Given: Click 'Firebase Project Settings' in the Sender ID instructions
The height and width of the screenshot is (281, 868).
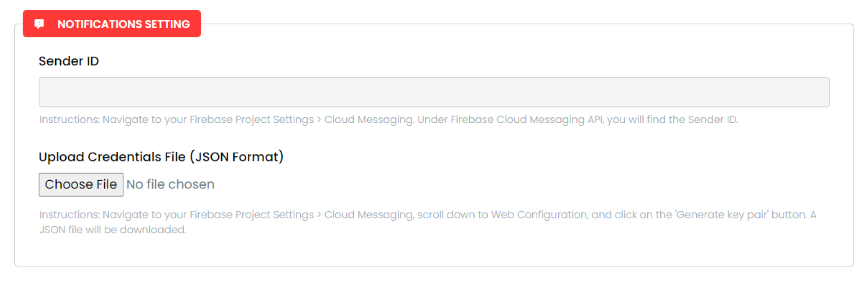Looking at the screenshot, I should 252,120.
